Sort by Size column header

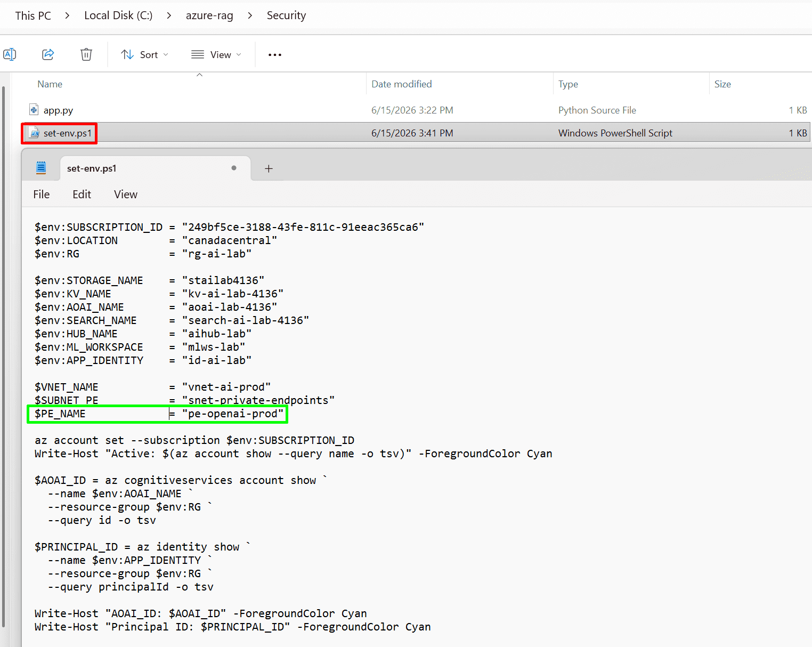click(x=722, y=84)
